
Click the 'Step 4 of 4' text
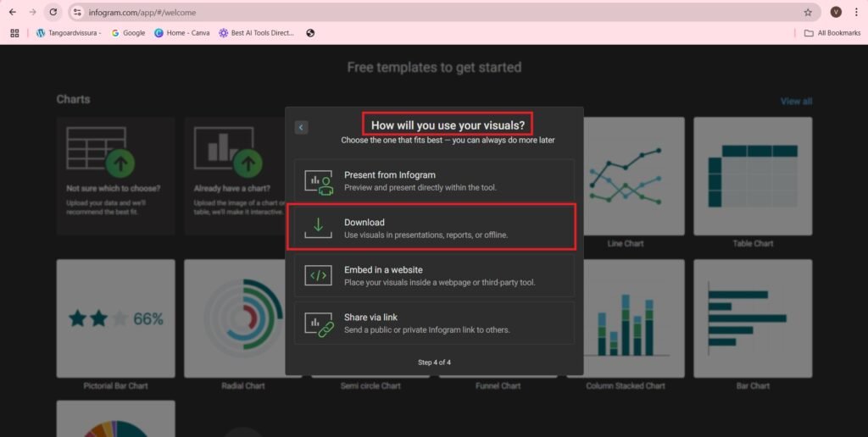(x=434, y=362)
